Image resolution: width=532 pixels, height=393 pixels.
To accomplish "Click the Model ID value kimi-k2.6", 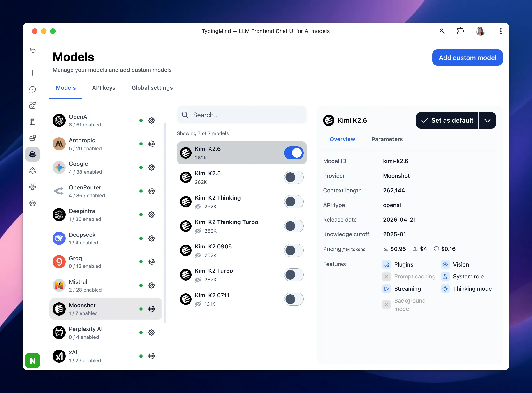I will (396, 161).
